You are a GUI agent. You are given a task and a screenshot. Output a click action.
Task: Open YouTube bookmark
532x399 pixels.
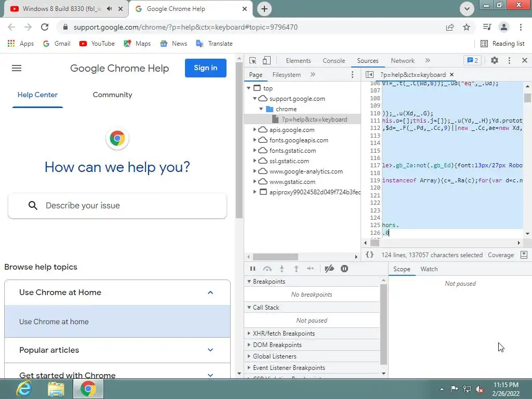tap(97, 44)
